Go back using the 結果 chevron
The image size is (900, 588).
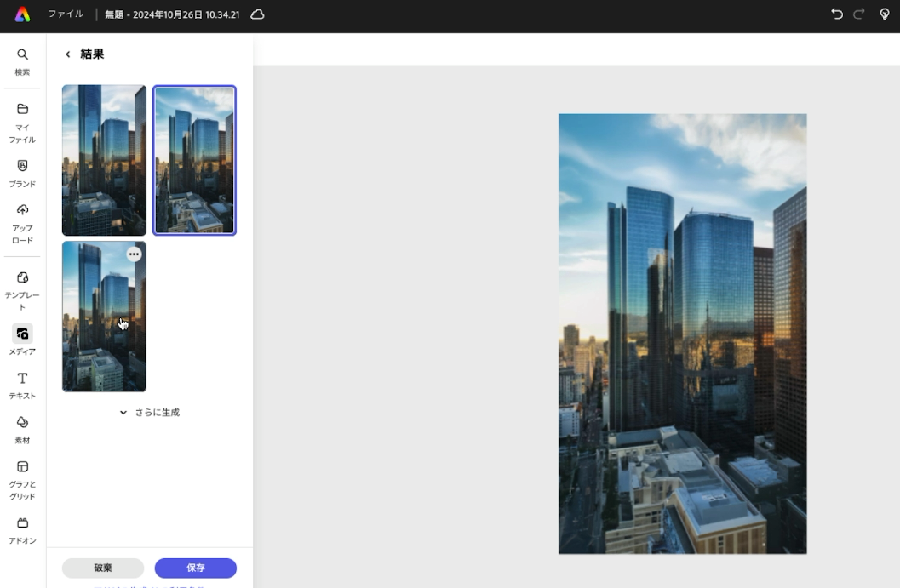click(x=68, y=54)
